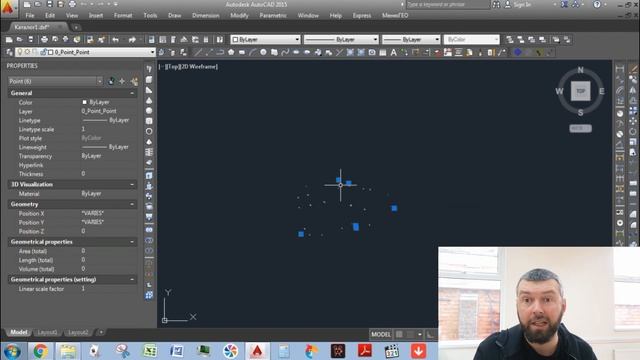Add a new layout with plus tab
Image resolution: width=640 pixels, height=360 pixels.
pyautogui.click(x=101, y=333)
